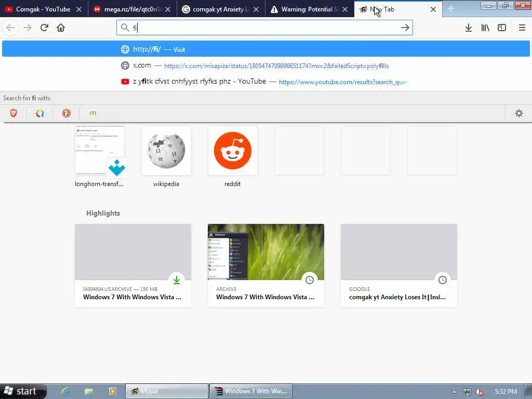Open the network tray icon
This screenshot has height=399, width=532.
point(467,392)
